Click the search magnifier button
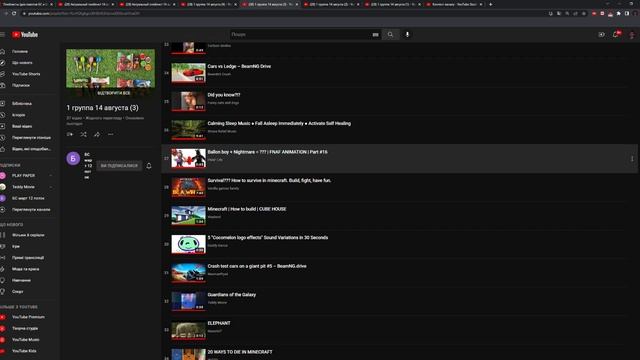 click(x=391, y=35)
